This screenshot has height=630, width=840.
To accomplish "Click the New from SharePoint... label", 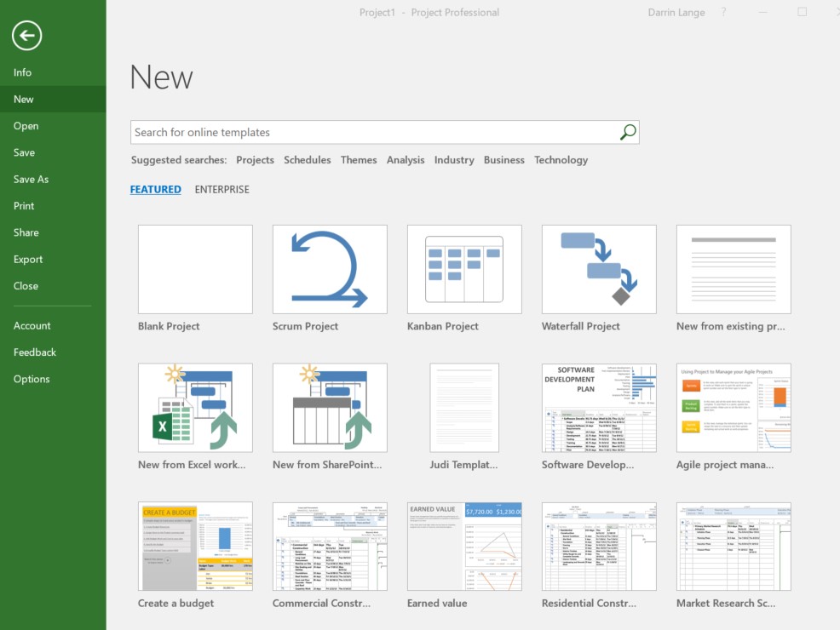I will coord(327,465).
